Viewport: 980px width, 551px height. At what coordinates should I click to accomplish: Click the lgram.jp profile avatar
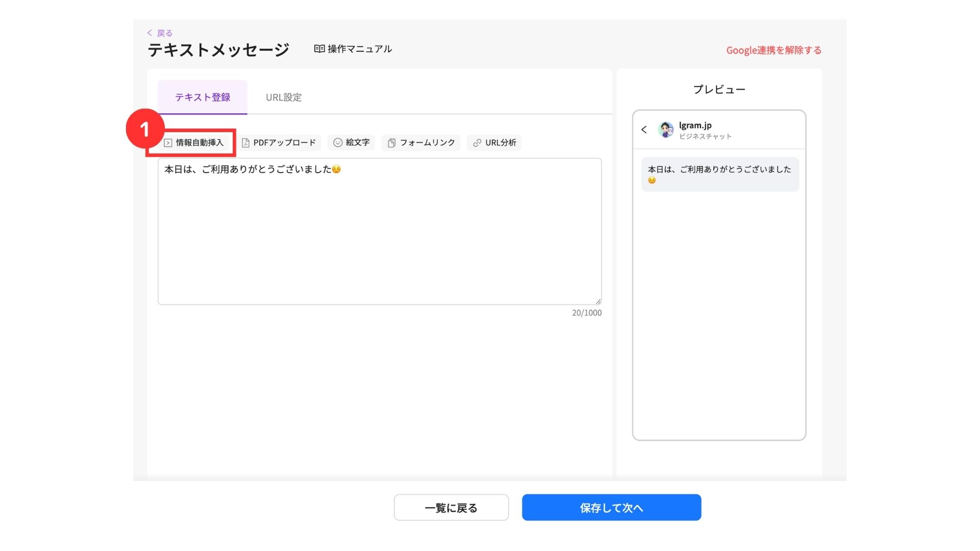coord(666,130)
